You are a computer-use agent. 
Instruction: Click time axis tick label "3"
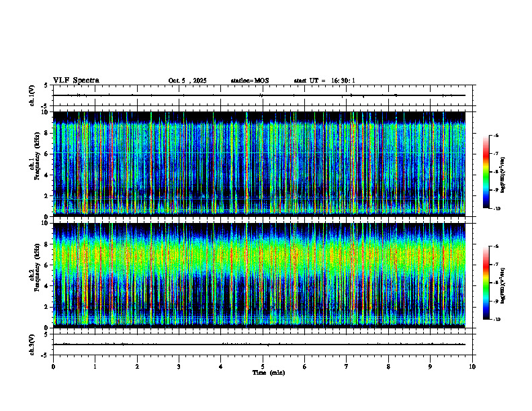[179, 367]
